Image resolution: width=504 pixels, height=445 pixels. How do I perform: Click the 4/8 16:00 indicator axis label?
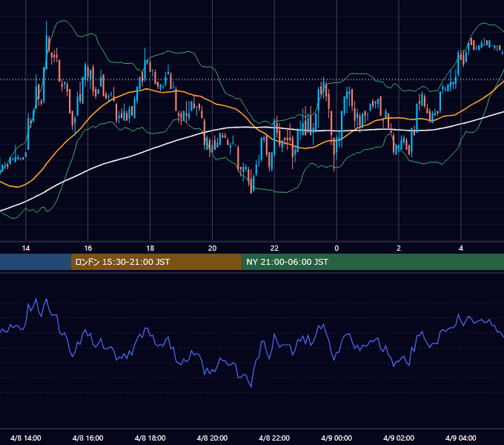[x=87, y=438]
